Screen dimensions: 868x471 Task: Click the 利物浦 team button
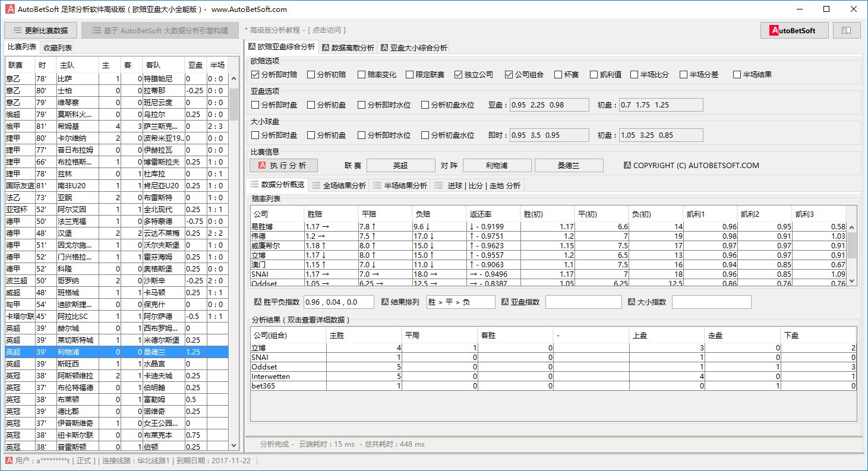tap(497, 165)
